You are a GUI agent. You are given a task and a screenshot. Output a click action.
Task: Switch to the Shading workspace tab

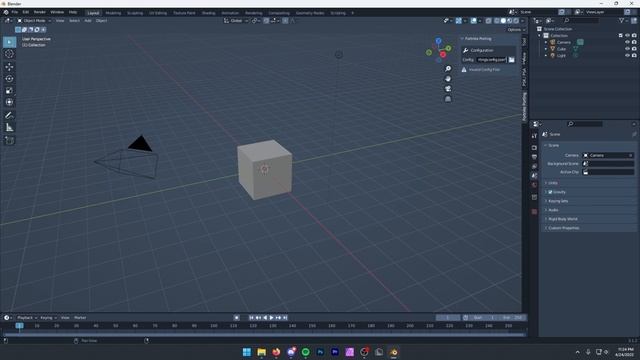[x=208, y=13]
